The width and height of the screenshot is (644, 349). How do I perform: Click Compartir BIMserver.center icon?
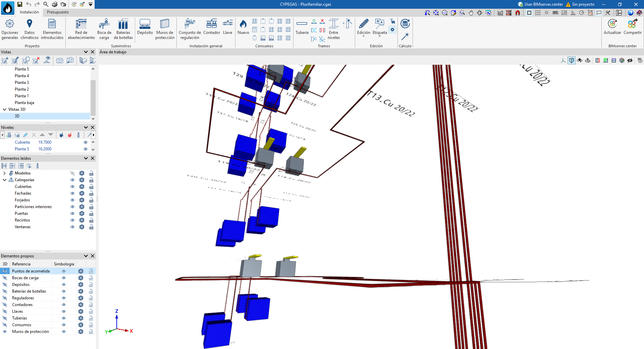tap(633, 27)
